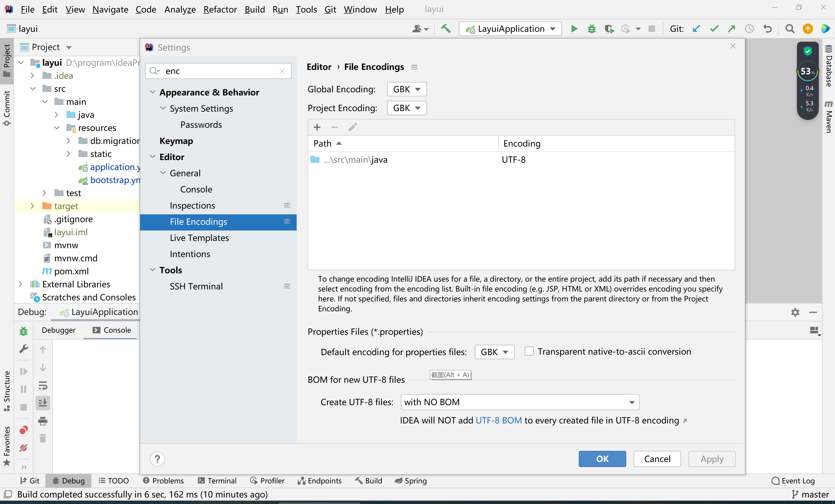Open the UTF-8 BOM link

point(499,420)
